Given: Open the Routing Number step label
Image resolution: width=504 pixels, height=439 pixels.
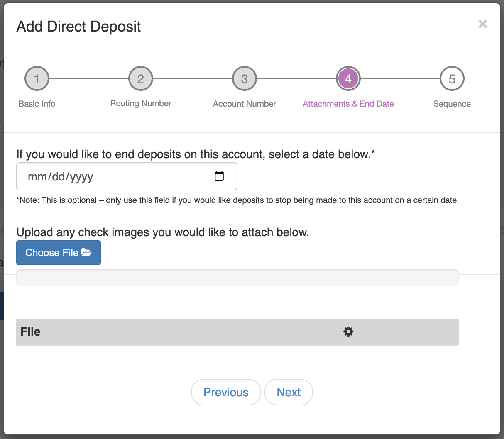Looking at the screenshot, I should pos(141,103).
